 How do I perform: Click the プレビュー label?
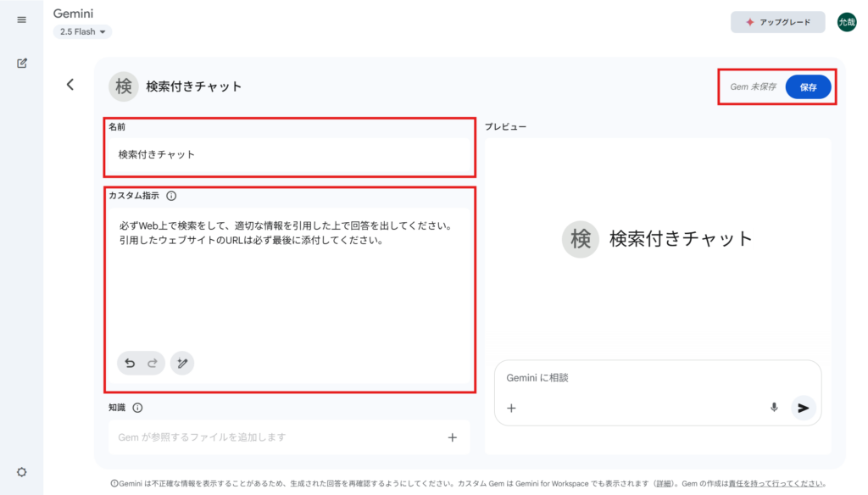coord(505,127)
